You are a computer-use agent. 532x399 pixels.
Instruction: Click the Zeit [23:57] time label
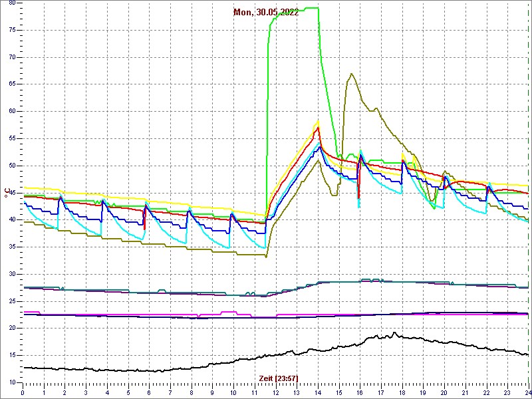tap(278, 378)
